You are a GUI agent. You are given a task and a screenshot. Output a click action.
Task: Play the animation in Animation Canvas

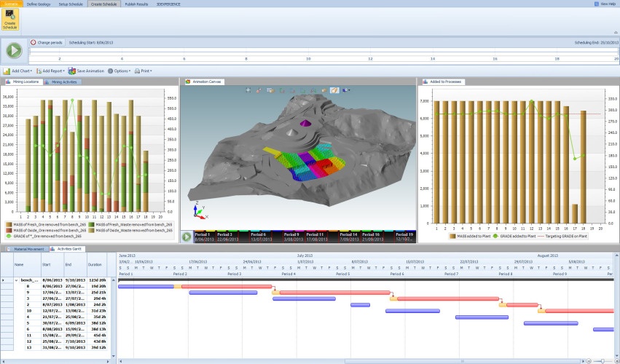pyautogui.click(x=187, y=237)
